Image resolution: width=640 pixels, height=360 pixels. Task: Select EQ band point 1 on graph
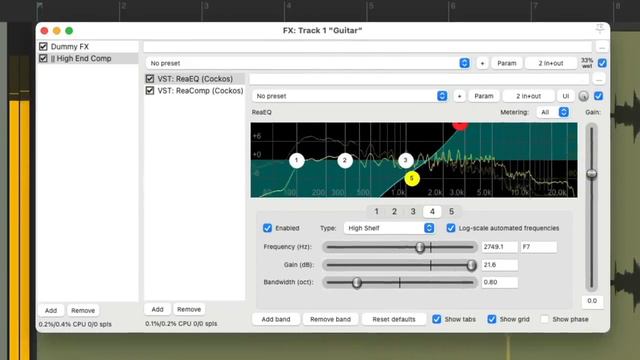pyautogui.click(x=297, y=160)
